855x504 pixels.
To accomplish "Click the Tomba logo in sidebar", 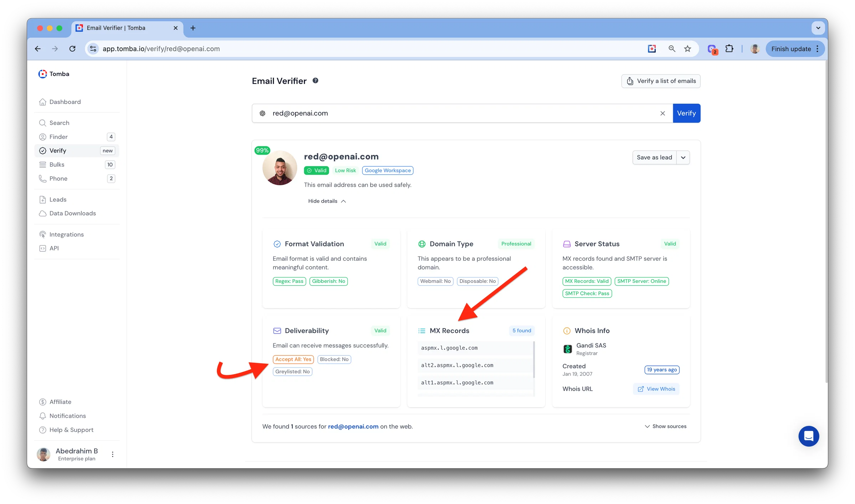I will [54, 74].
